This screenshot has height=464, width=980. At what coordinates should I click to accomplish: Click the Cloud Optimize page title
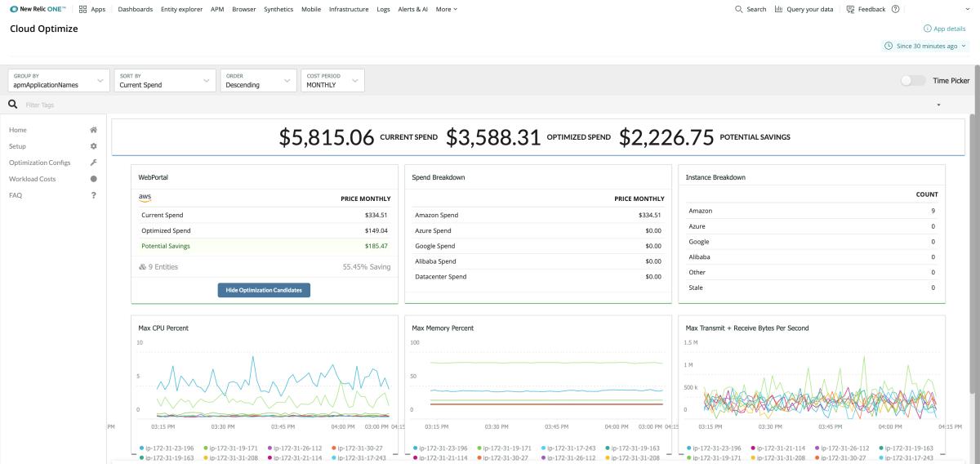pos(44,29)
